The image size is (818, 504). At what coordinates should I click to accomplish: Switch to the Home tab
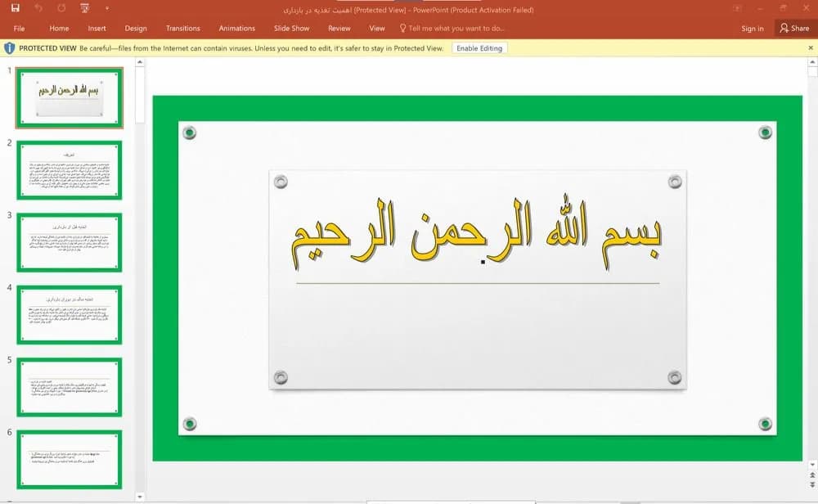[x=59, y=28]
